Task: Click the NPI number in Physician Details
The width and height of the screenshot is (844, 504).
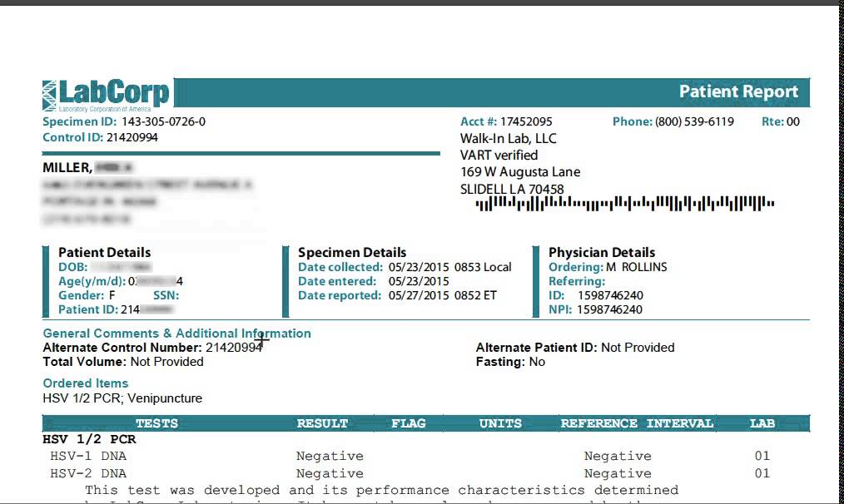Action: 610,309
